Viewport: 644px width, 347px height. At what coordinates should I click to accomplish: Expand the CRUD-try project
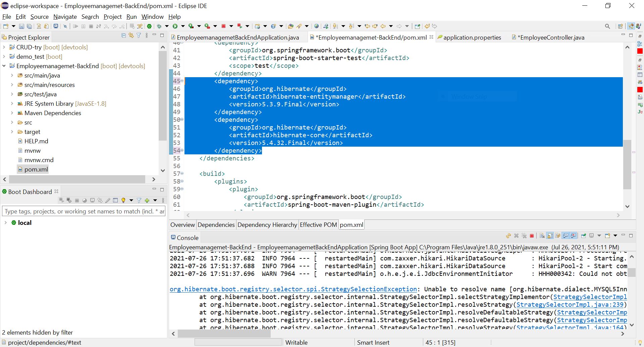pyautogui.click(x=4, y=47)
